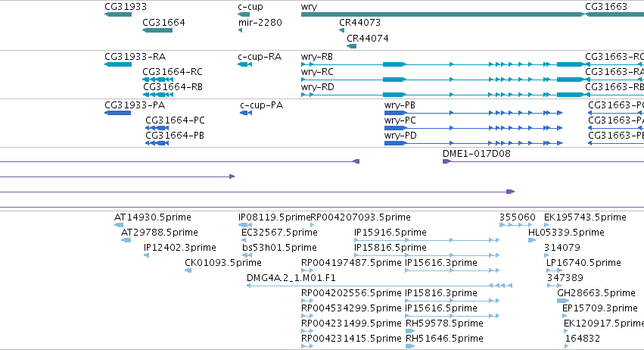The height and width of the screenshot is (350, 644).
Task: Select the wry-PB protein feature
Action: click(x=473, y=113)
